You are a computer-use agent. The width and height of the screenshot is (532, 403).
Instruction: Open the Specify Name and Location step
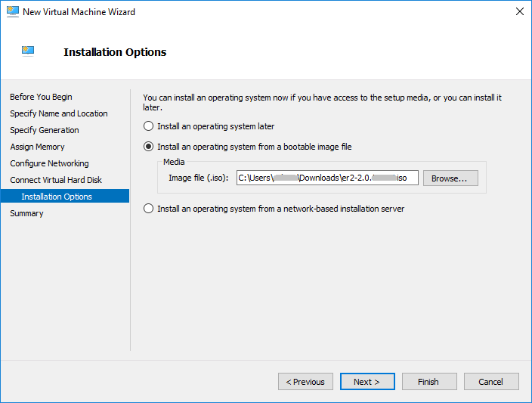(x=58, y=113)
